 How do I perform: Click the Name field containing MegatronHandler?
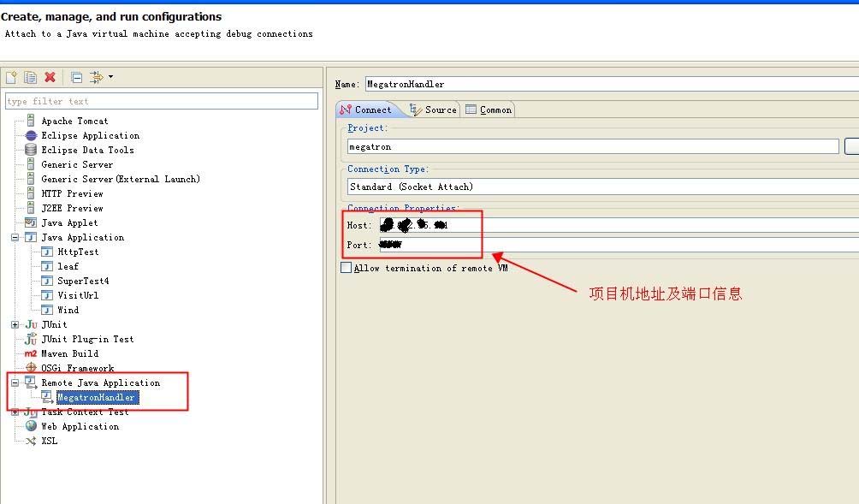pyautogui.click(x=599, y=84)
